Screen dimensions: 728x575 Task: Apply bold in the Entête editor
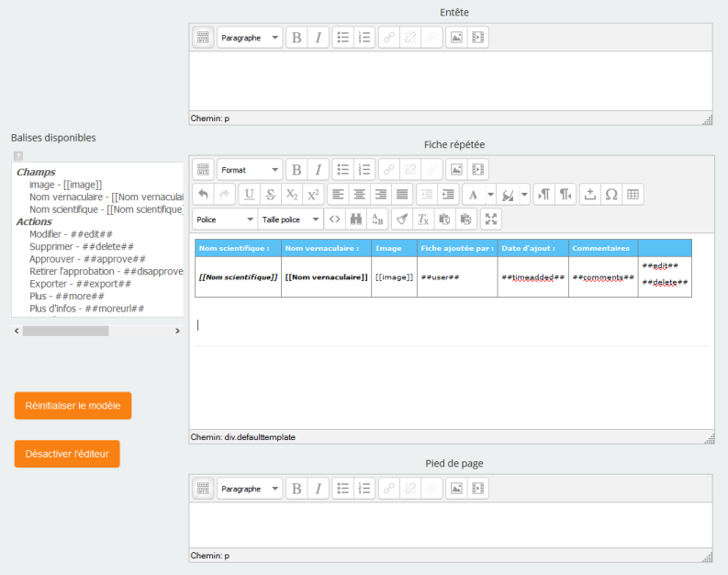(297, 37)
